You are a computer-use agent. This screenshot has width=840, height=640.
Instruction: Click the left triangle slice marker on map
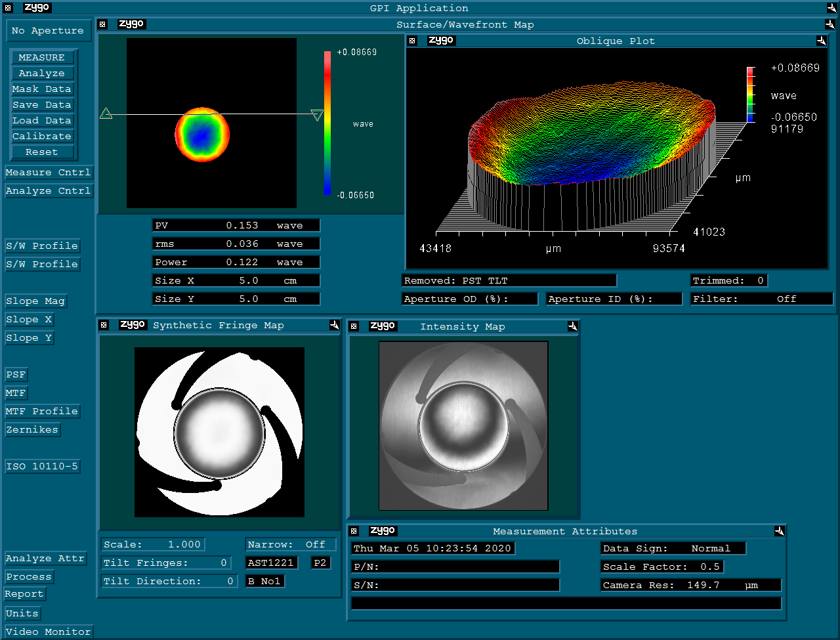[106, 114]
